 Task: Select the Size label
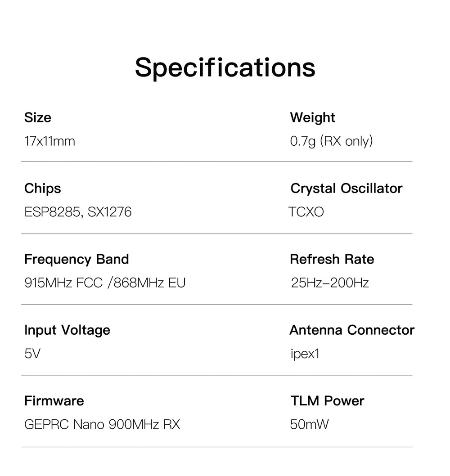(38, 117)
